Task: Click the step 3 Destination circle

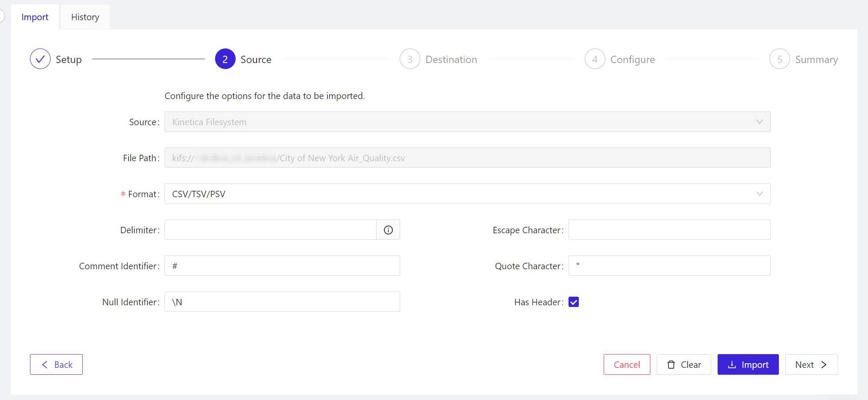Action: (x=410, y=59)
